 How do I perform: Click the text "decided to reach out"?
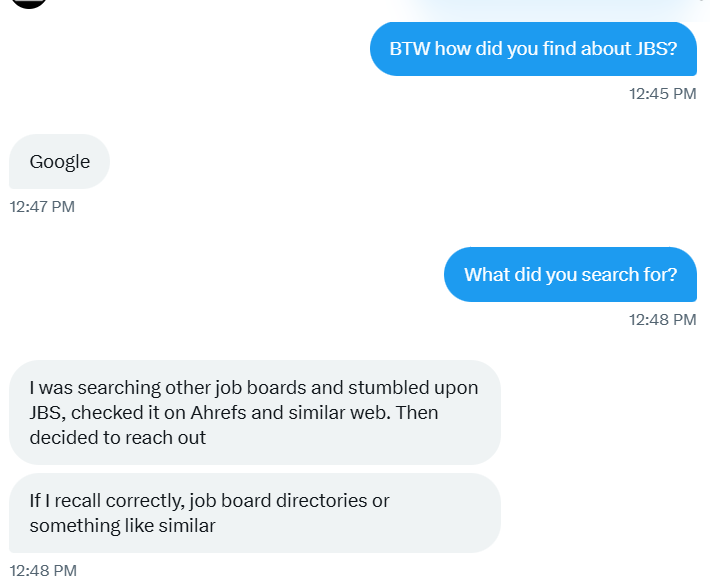tap(118, 437)
